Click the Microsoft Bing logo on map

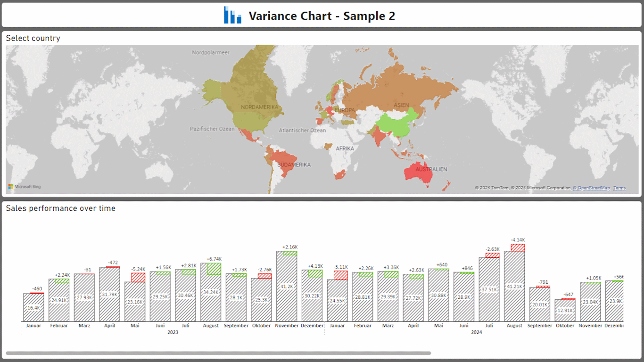25,187
